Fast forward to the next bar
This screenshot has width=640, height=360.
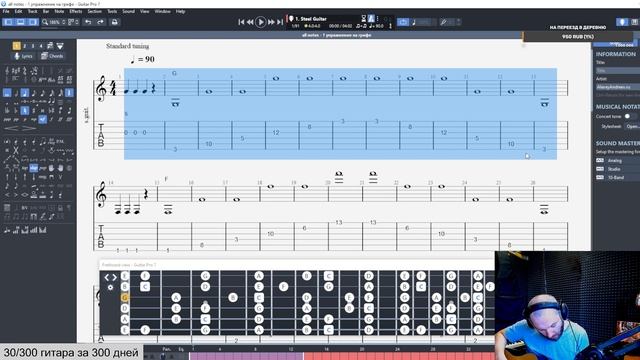pos(271,22)
